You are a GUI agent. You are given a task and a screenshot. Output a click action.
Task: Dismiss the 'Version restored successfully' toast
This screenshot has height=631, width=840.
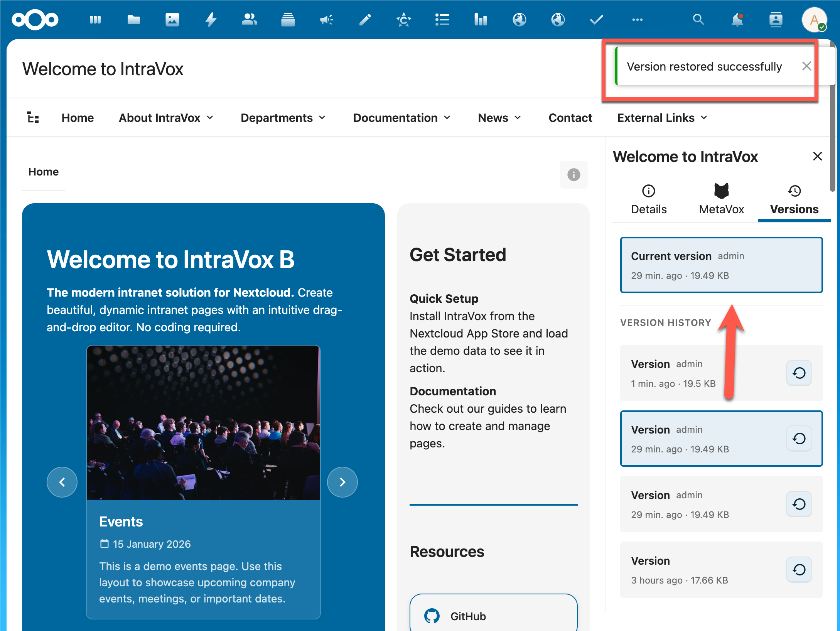tap(806, 66)
